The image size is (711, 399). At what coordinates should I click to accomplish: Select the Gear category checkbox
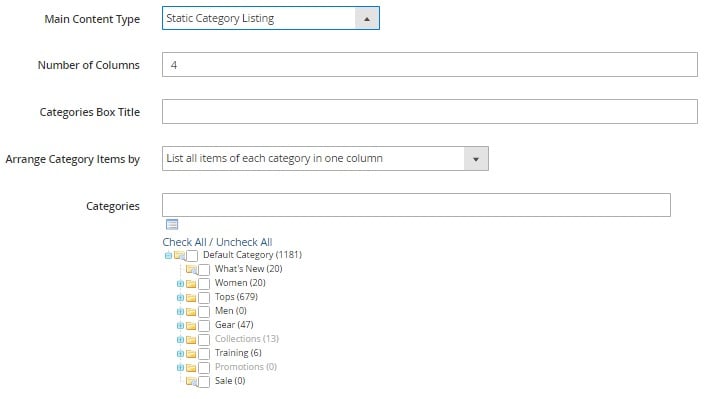click(204, 326)
